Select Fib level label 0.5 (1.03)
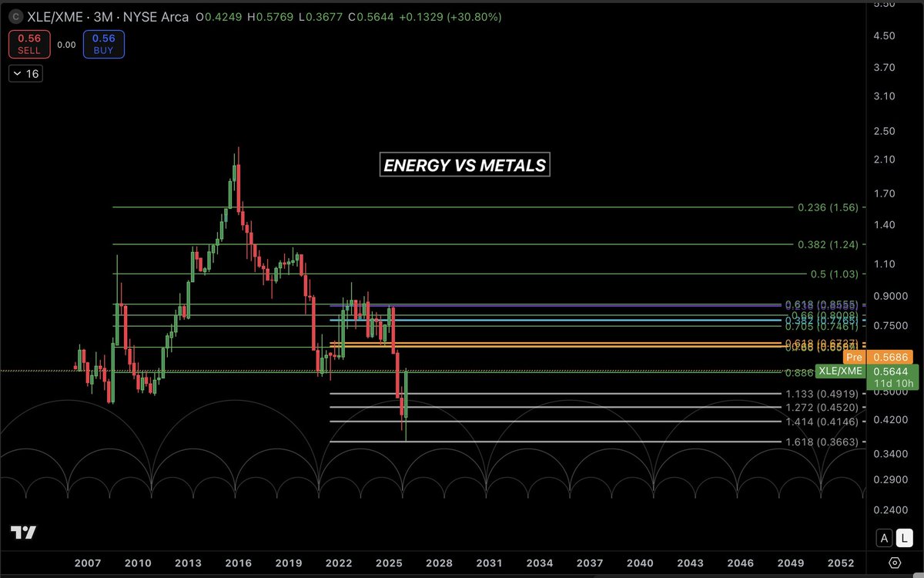924x578 pixels. (834, 274)
